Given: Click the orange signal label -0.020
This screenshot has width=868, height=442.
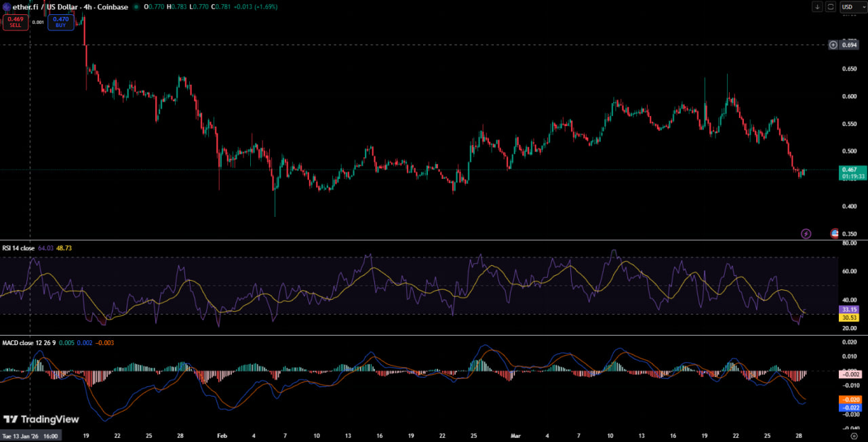Looking at the screenshot, I should click(850, 399).
